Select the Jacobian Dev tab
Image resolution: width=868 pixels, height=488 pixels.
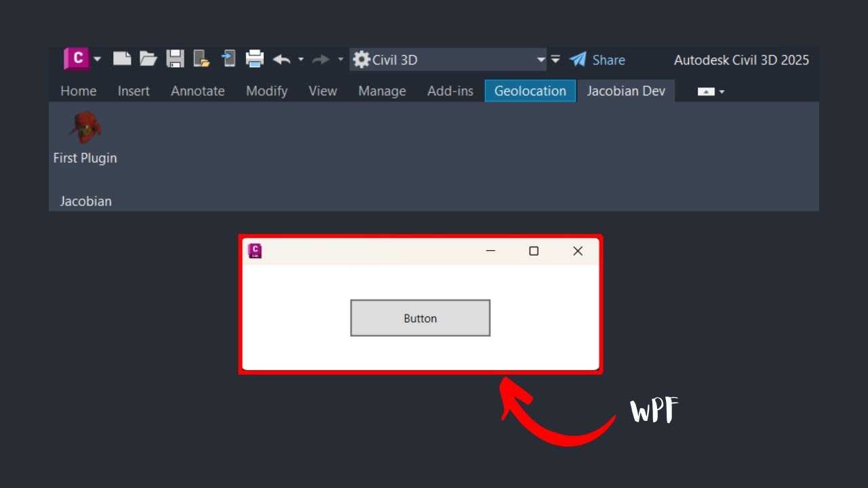(x=626, y=91)
